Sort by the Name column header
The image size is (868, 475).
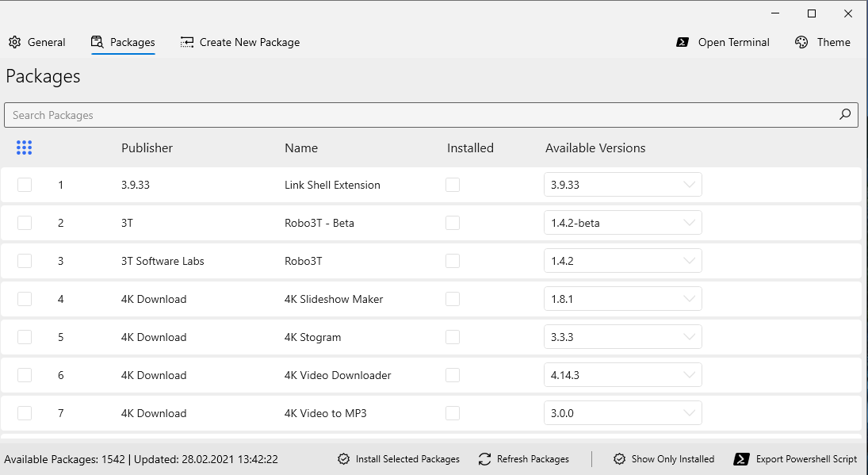(x=301, y=148)
